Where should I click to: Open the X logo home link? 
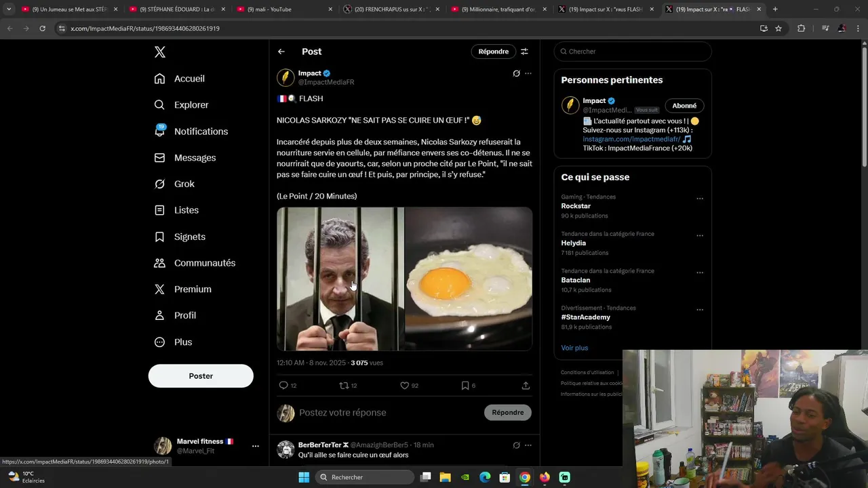coord(160,52)
